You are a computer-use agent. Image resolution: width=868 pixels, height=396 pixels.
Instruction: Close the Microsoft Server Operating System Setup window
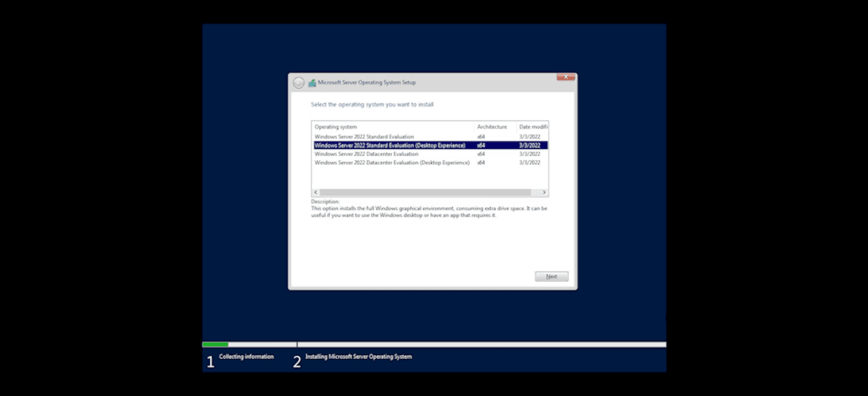pyautogui.click(x=566, y=77)
